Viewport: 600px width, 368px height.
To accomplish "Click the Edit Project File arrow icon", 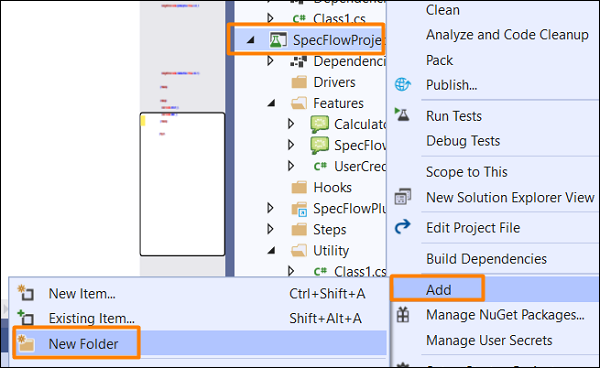I will pyautogui.click(x=402, y=227).
